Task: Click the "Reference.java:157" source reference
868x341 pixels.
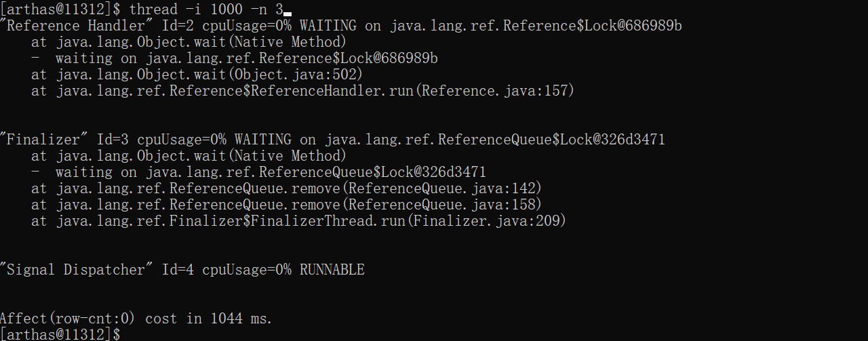Action: coord(496,91)
